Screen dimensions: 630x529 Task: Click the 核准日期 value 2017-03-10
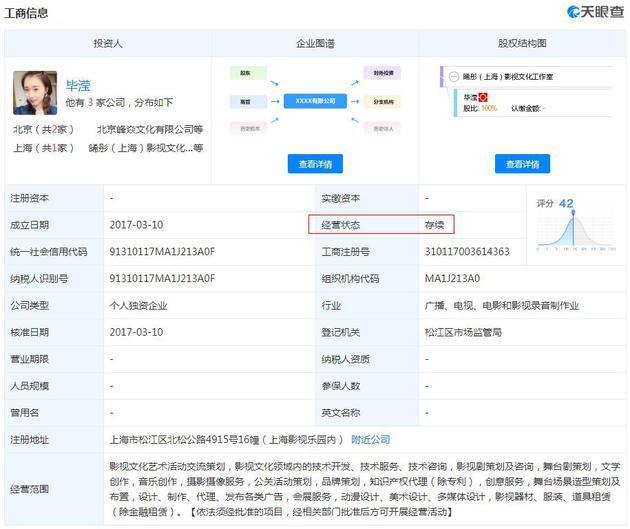point(136,332)
